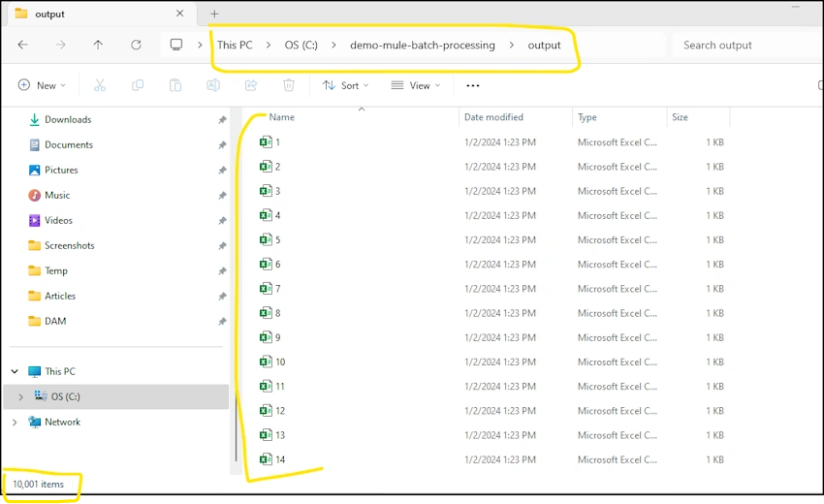Open Pictures in the sidebar

61,171
